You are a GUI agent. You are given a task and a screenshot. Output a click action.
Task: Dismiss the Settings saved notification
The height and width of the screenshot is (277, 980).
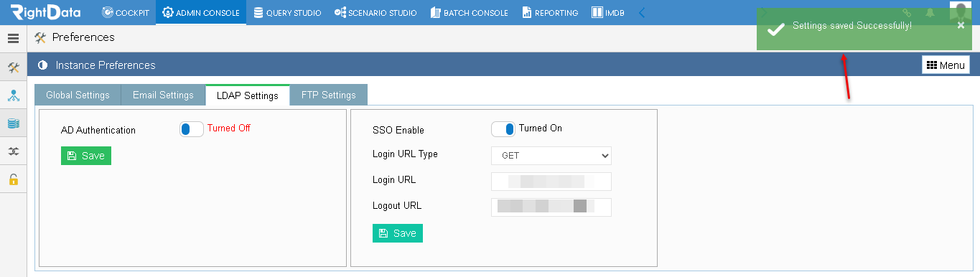pos(961,25)
